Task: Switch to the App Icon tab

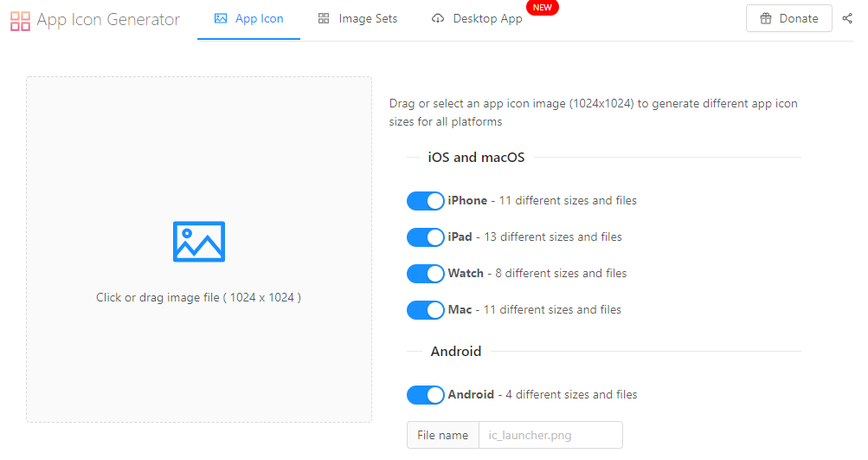Action: 248,19
